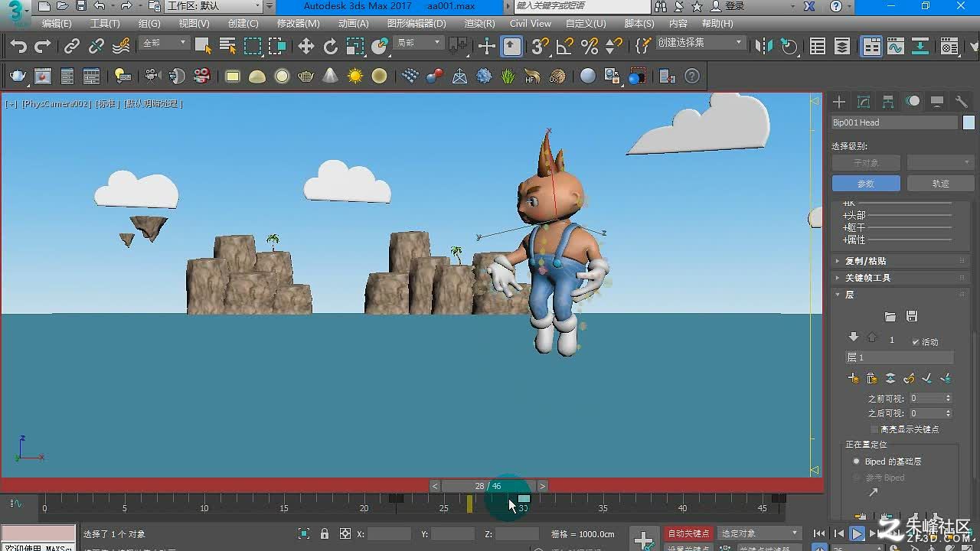Open the 全部 selection filter dropdown

coord(165,43)
